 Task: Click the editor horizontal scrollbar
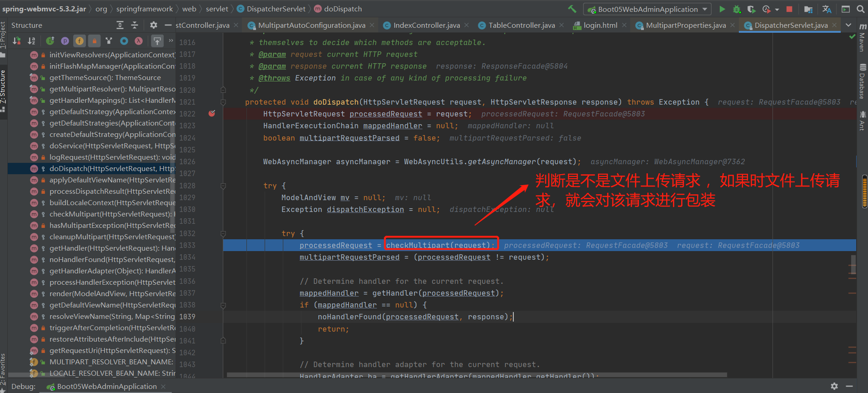click(x=477, y=375)
